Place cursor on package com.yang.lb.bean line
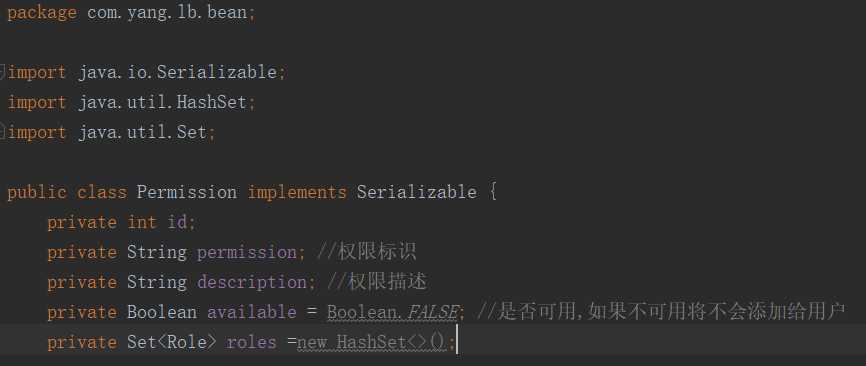866x366 pixels. point(131,13)
